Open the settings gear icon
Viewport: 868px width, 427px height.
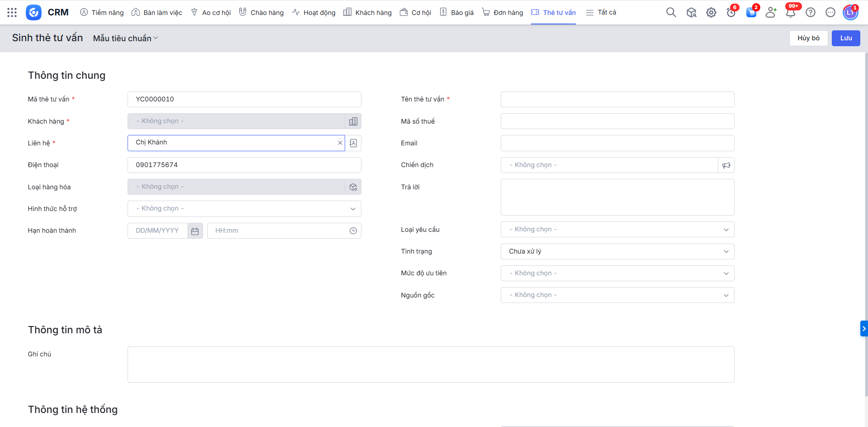[x=711, y=13]
